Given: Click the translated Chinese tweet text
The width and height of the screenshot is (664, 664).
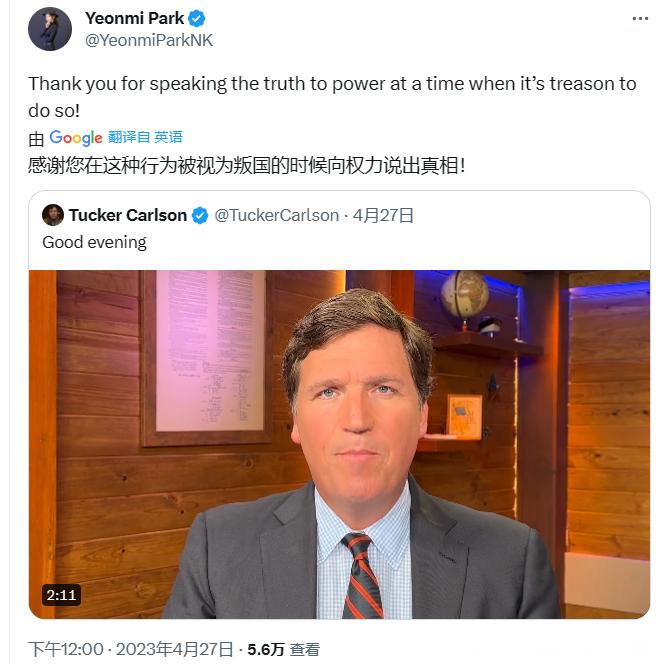Looking at the screenshot, I should click(246, 165).
